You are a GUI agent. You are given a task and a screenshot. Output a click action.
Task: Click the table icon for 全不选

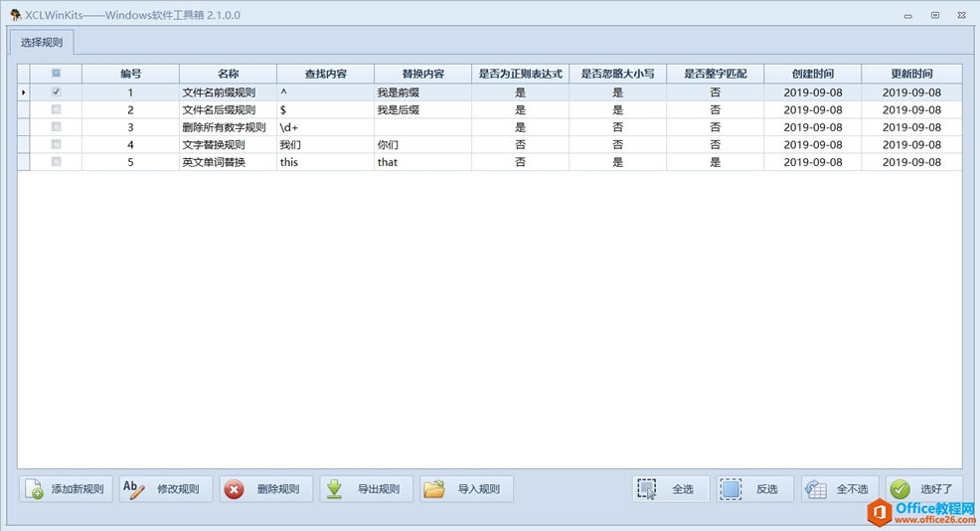(816, 489)
